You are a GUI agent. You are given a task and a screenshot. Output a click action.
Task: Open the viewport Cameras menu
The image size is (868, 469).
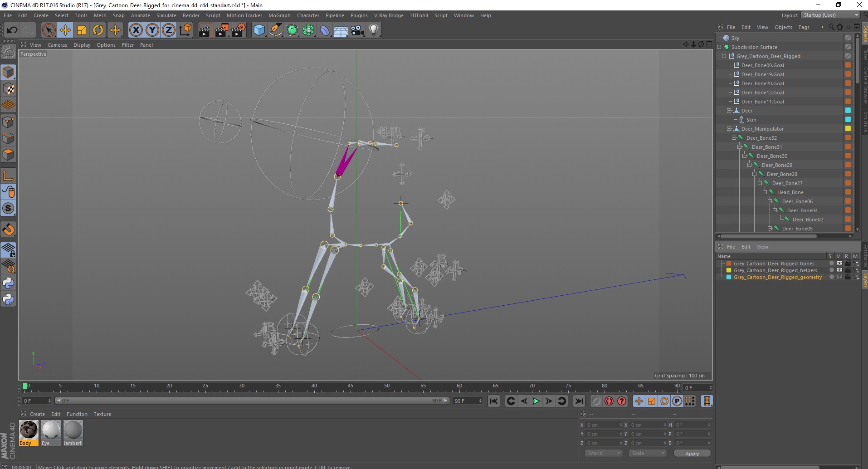point(57,45)
